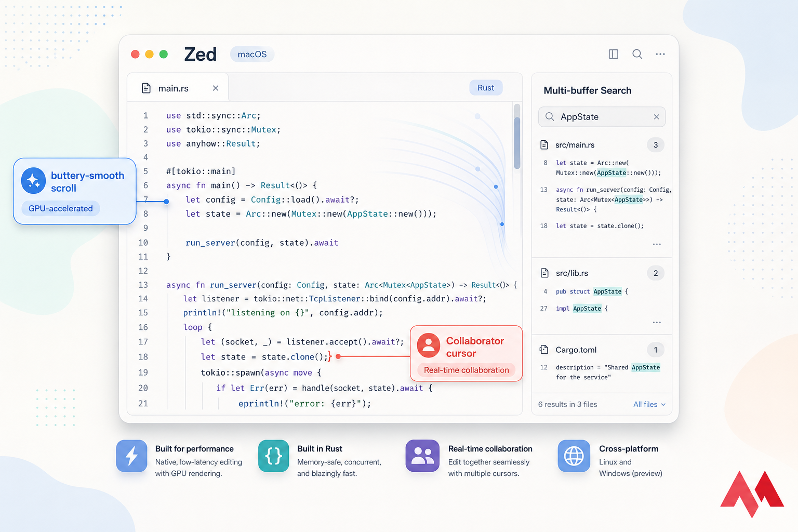The height and width of the screenshot is (532, 798).
Task: Click the Real-time collaboration badge
Action: coord(466,370)
